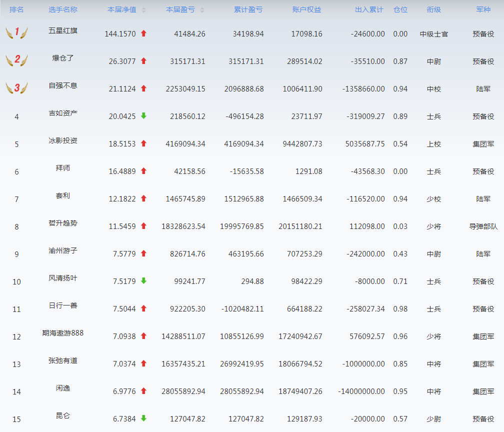Viewport: 504px width, 432px height.
Task: Click red up arrow beside 11.5459
Action: coord(143,226)
